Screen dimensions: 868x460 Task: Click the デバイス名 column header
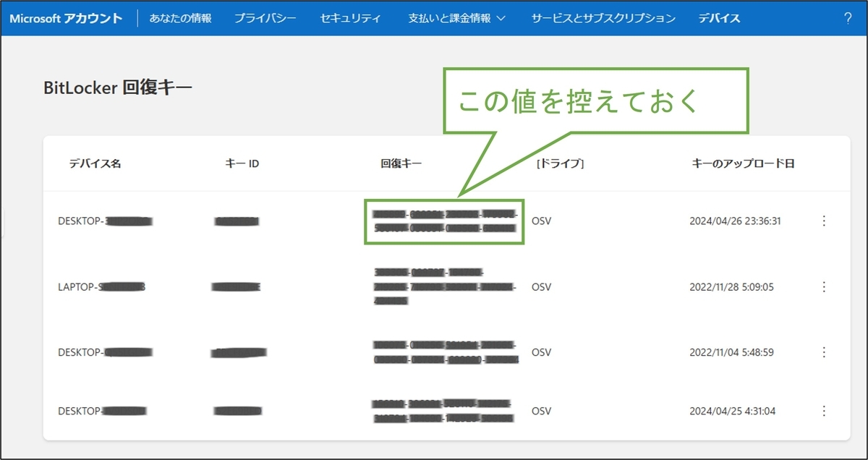(95, 163)
